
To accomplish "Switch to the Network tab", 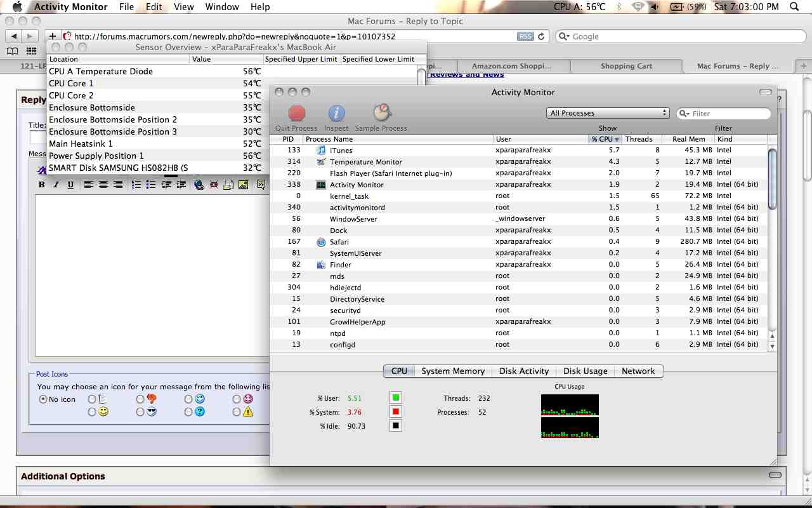I will click(638, 371).
